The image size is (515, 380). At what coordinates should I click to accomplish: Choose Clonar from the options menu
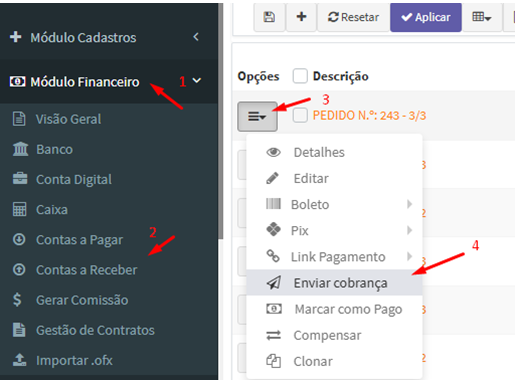pyautogui.click(x=334, y=361)
